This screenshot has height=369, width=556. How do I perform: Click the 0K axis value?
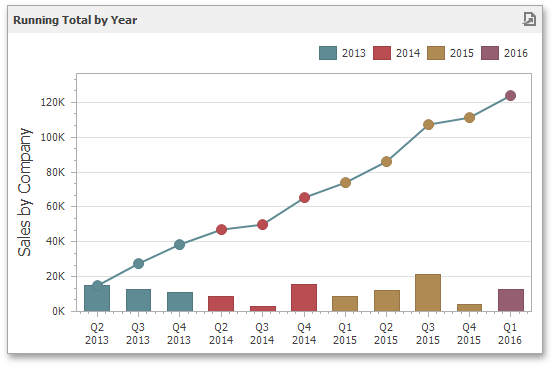point(59,311)
